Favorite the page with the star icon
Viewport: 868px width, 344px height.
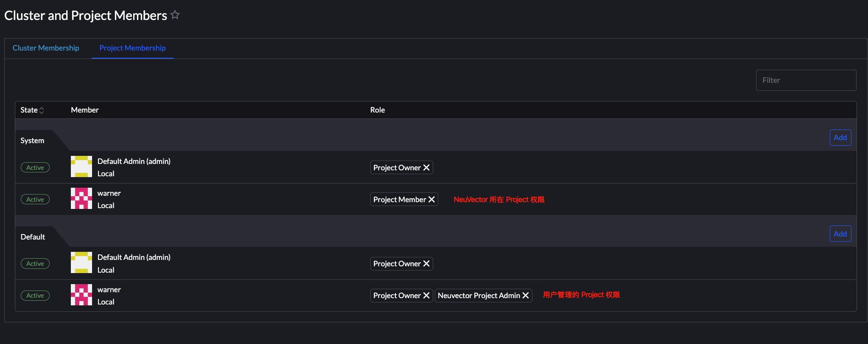175,15
